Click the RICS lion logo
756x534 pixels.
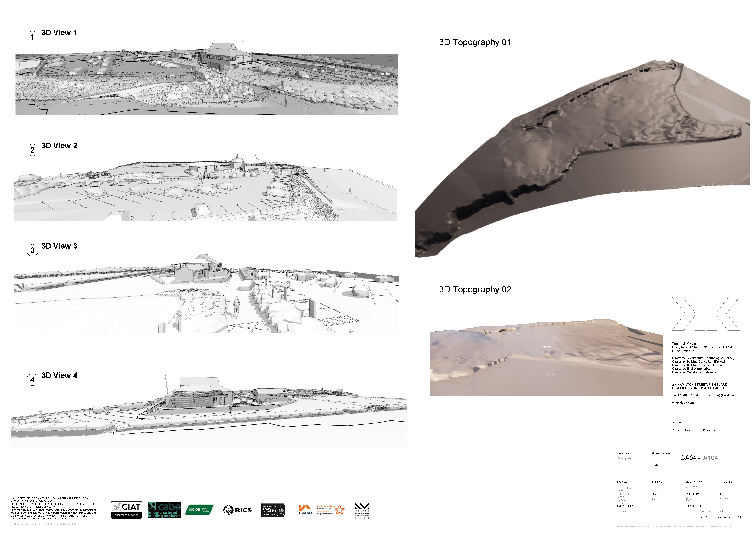[237, 510]
